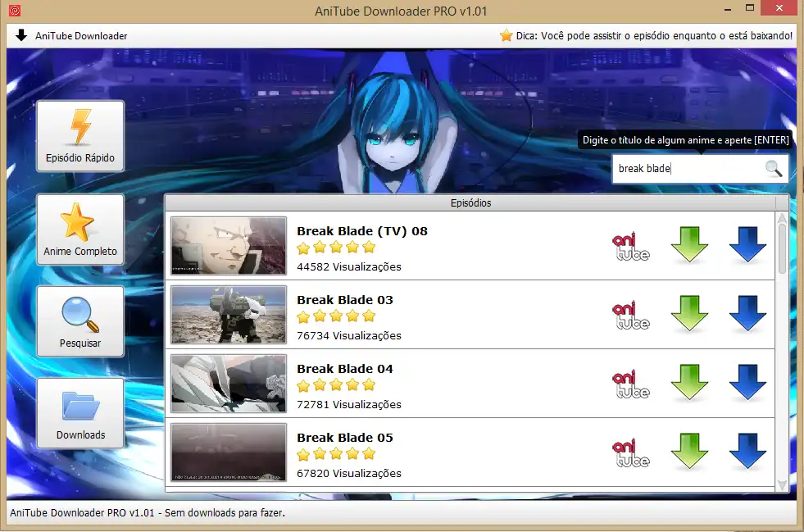Click the star rating of Break Blade (TV) 08
804x532 pixels.
coord(336,248)
